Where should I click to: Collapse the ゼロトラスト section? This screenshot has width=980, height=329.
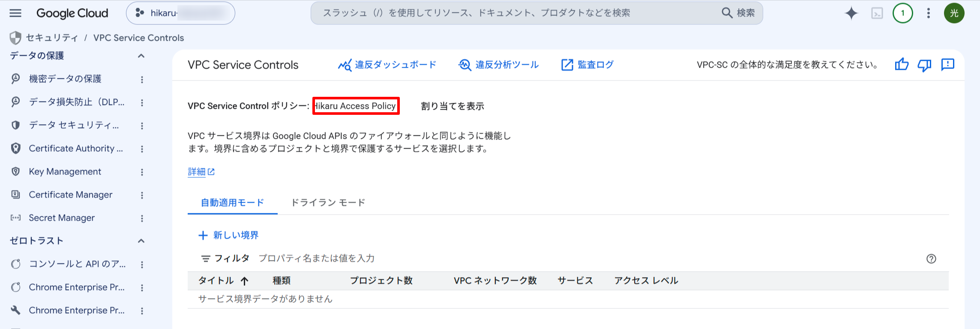[141, 241]
